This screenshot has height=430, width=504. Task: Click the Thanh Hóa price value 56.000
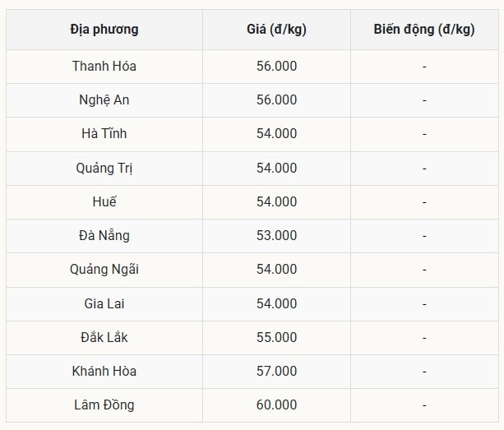coord(276,66)
